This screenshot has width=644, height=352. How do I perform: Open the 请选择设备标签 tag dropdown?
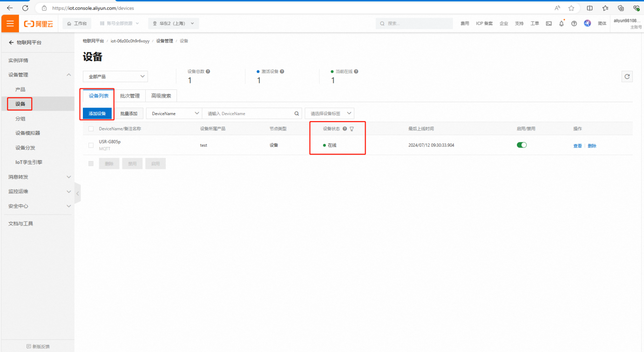coord(329,114)
